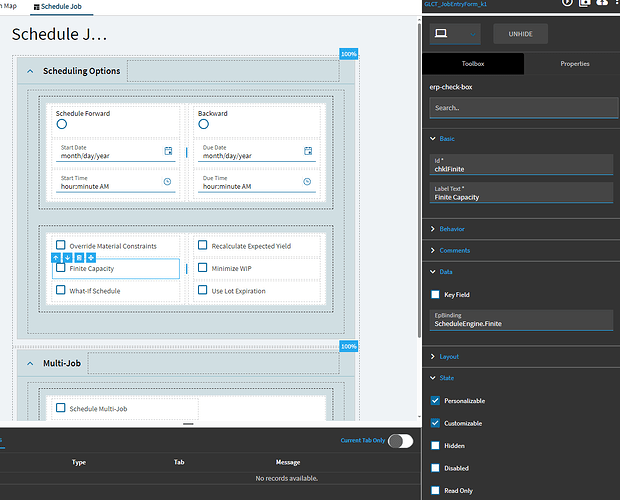This screenshot has width=620, height=500.
Task: Click the bottom panel resize handle
Action: point(188,424)
